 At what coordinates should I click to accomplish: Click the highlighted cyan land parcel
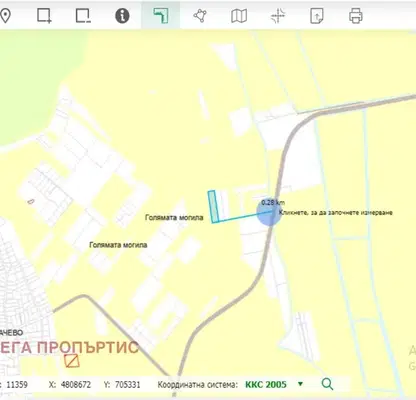[x=213, y=207]
